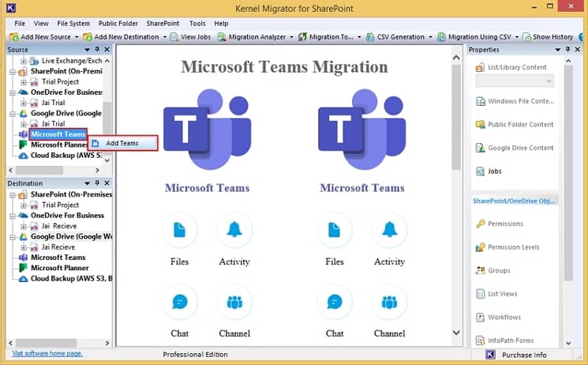Pin the Source panel
The height and width of the screenshot is (365, 588).
[x=97, y=49]
